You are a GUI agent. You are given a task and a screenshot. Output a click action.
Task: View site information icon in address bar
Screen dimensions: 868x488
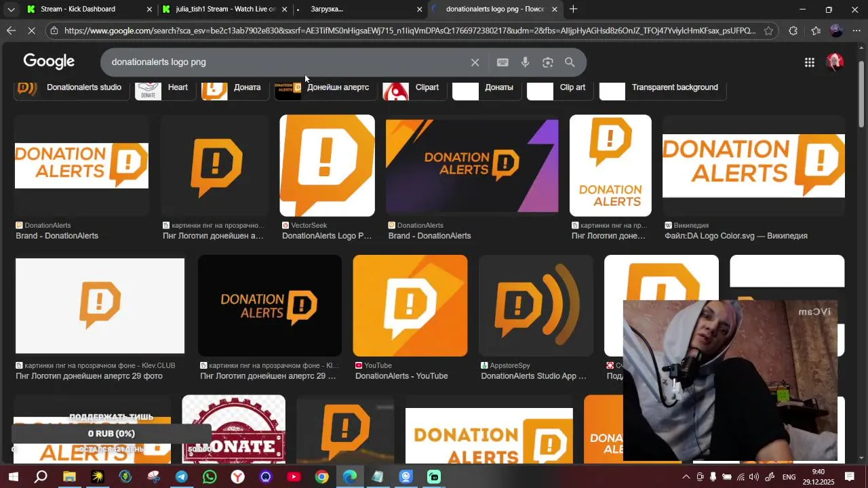click(x=54, y=30)
